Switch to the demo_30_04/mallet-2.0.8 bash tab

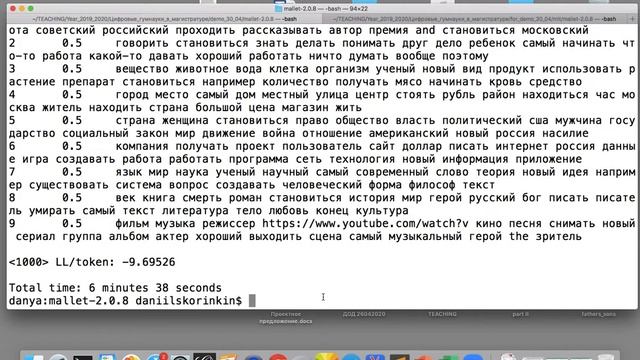pyautogui.click(x=164, y=19)
